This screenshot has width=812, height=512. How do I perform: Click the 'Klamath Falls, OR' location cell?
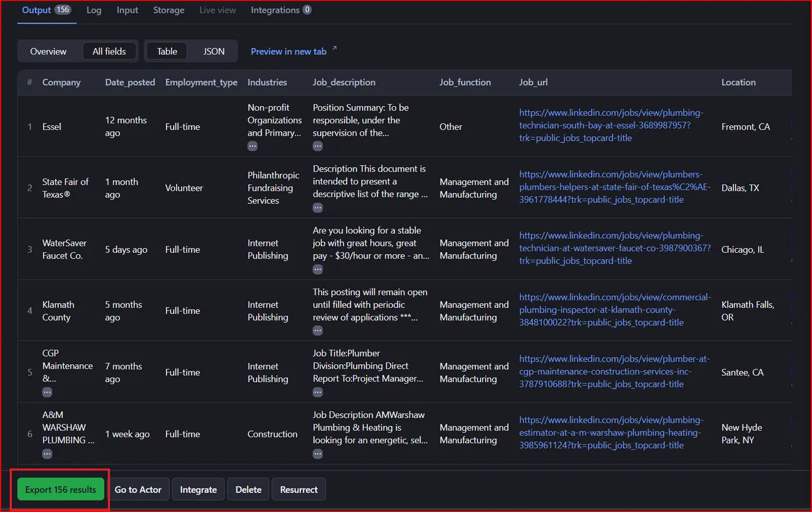[748, 310]
